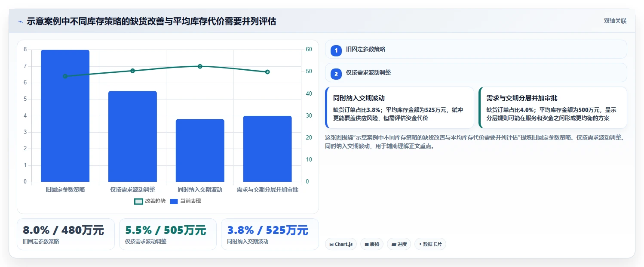644x267 pixels.
Task: Click number 2 badge for 仅按需求波动调整
Action: point(336,74)
